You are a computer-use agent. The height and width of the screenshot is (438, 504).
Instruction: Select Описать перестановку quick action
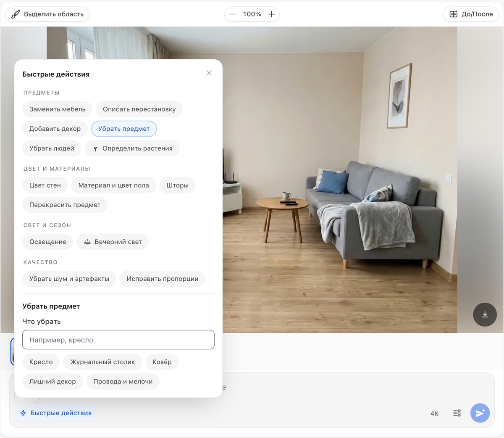pyautogui.click(x=139, y=109)
